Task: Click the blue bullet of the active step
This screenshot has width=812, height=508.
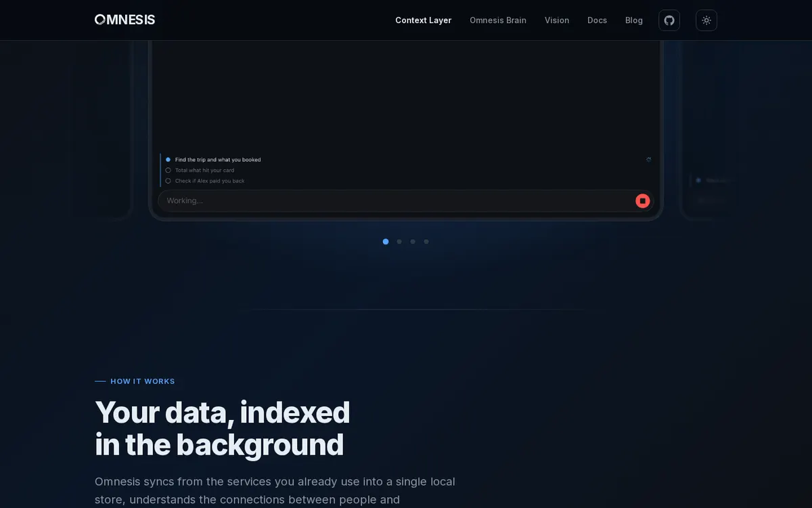Action: 168,160
